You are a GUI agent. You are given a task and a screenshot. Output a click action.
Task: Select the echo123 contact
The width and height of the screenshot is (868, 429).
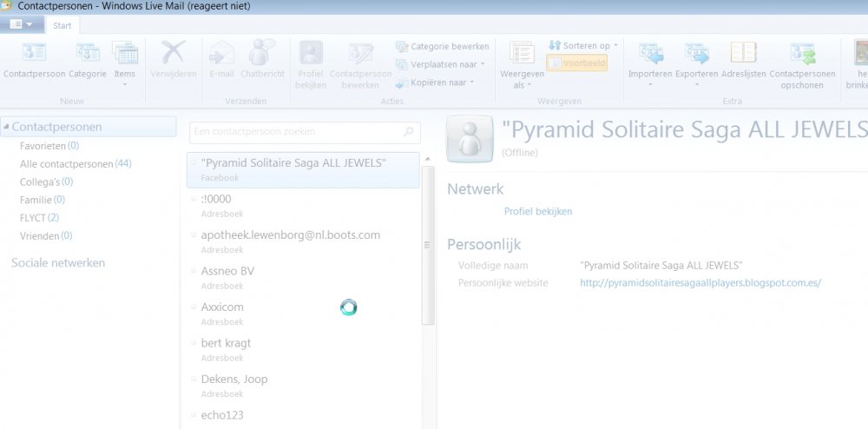(x=303, y=417)
